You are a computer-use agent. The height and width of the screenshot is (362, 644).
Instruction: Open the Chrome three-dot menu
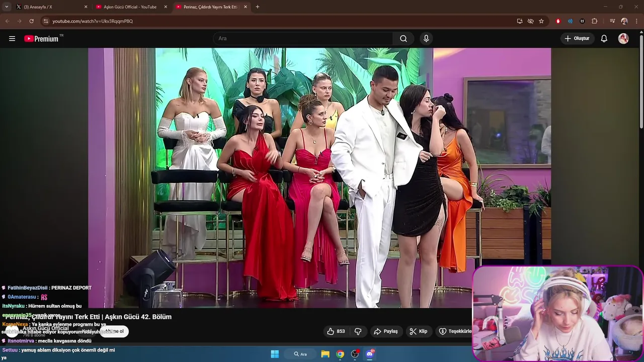(636, 21)
